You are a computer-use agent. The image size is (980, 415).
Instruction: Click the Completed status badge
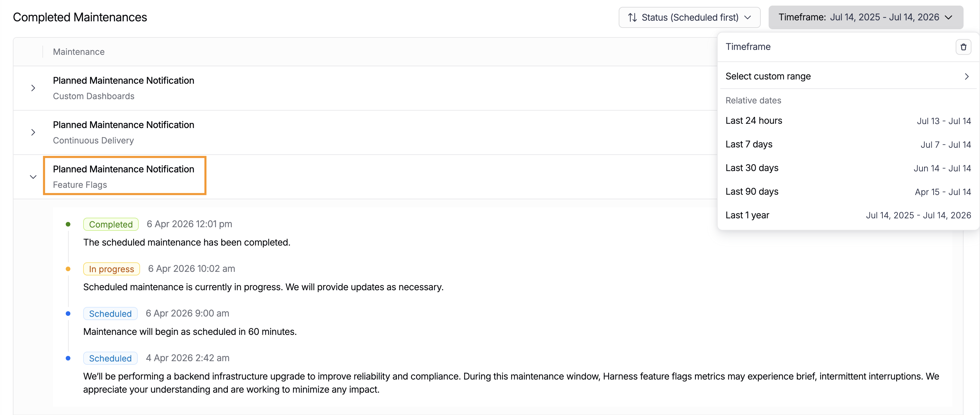tap(111, 224)
